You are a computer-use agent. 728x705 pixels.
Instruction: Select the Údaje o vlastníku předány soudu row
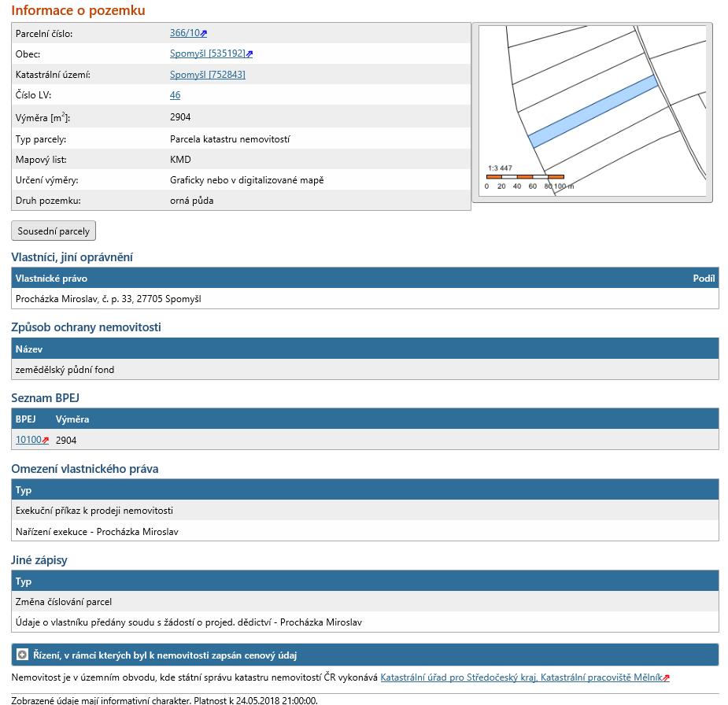click(365, 622)
